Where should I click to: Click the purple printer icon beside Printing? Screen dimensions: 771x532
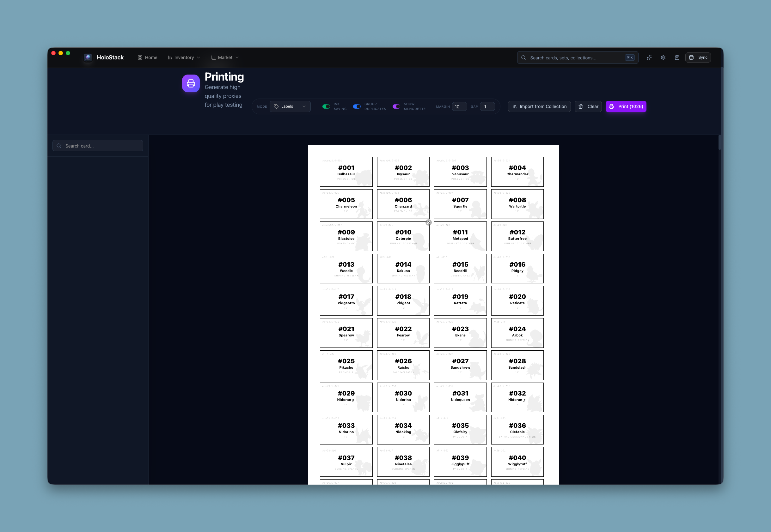click(191, 83)
